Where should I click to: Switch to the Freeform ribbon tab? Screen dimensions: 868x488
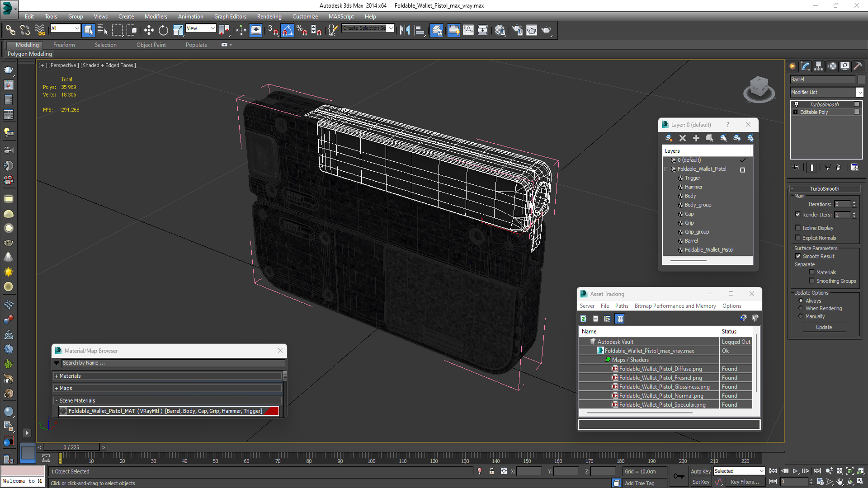[x=64, y=45]
